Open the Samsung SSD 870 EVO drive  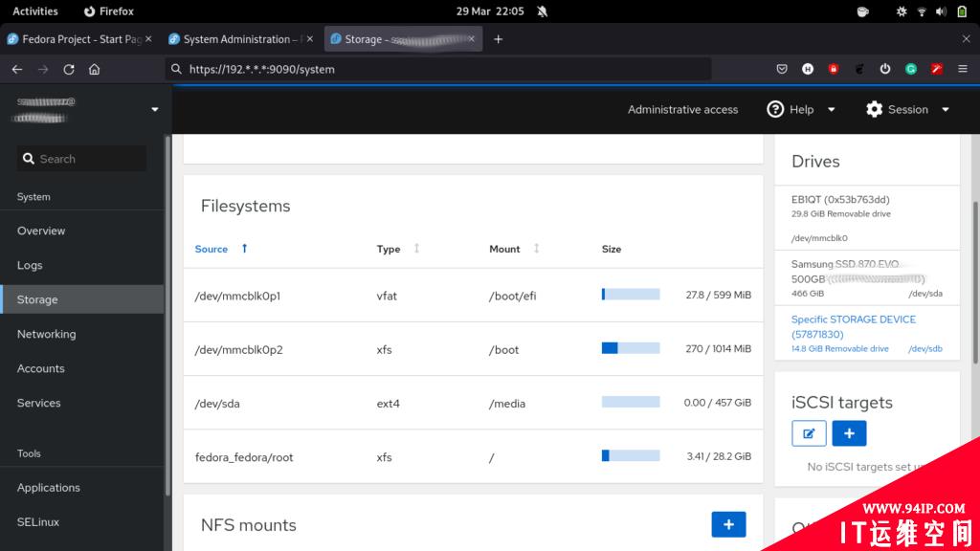click(x=867, y=278)
